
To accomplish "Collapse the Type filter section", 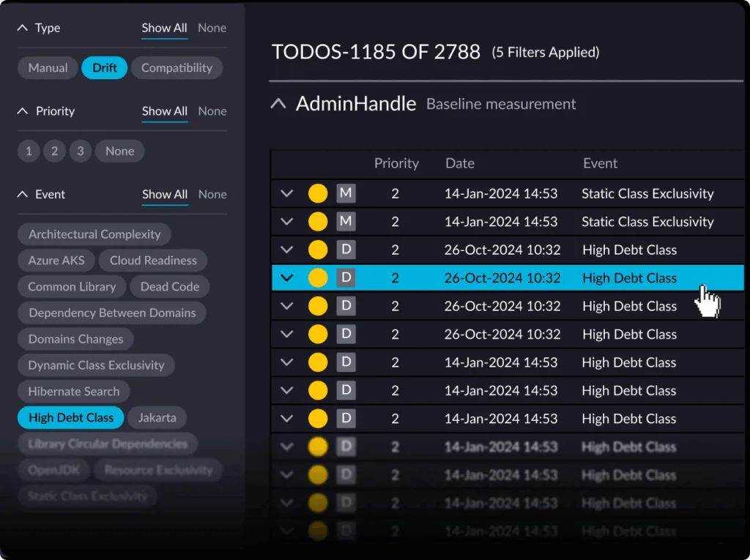I will [x=23, y=28].
